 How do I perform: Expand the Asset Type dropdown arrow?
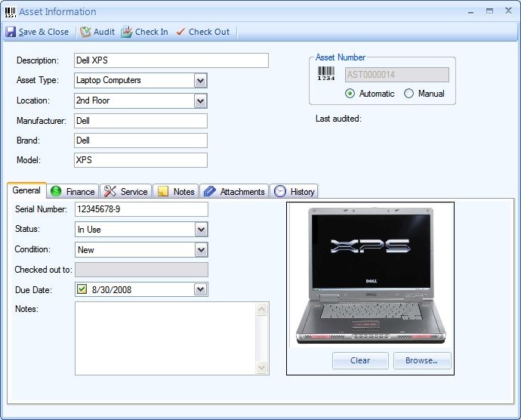click(x=200, y=81)
